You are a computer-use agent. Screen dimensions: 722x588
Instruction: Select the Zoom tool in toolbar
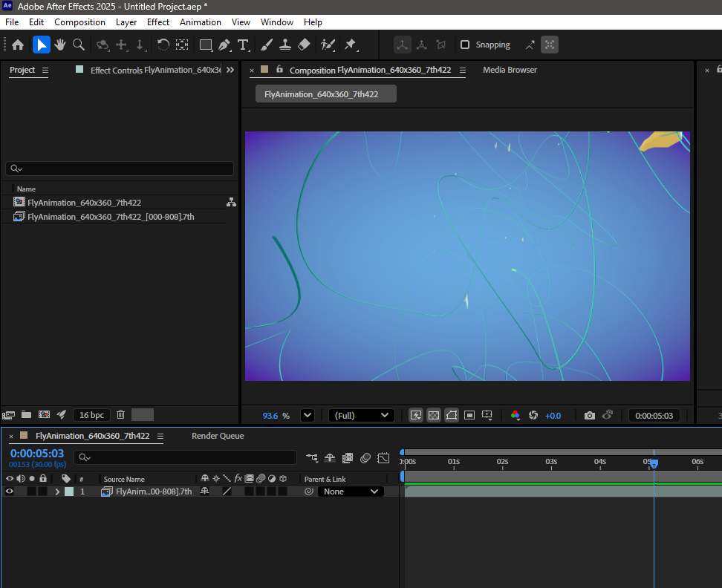(x=78, y=45)
